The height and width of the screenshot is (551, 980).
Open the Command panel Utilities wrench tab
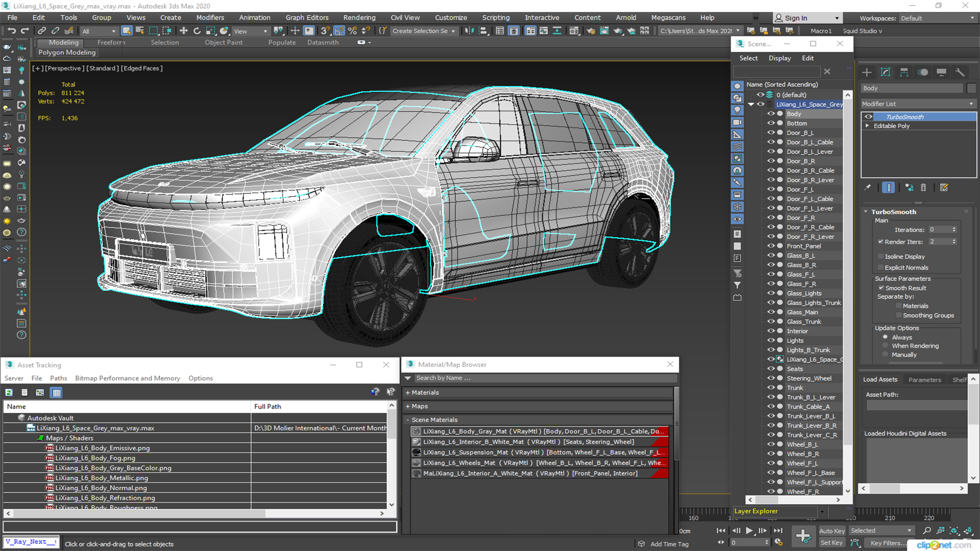(960, 72)
